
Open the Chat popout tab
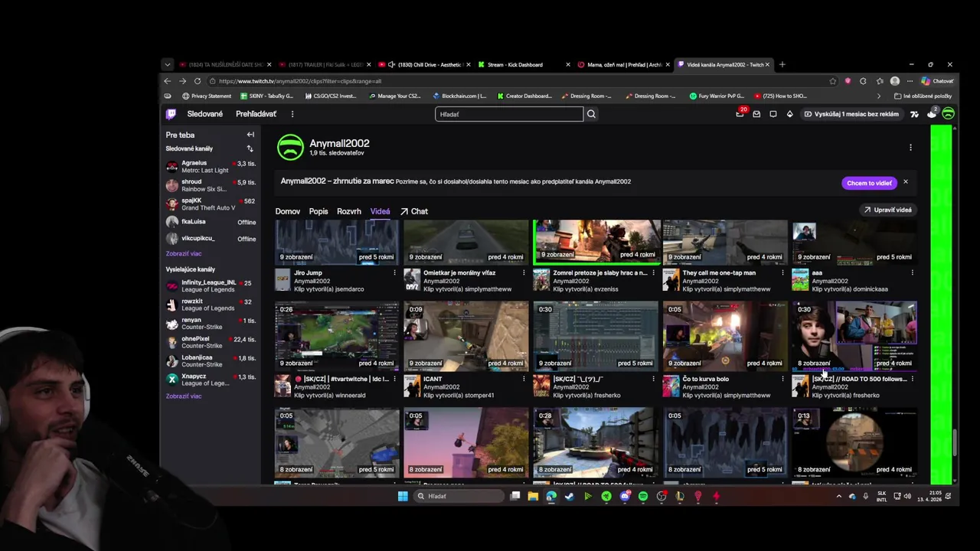tap(414, 211)
